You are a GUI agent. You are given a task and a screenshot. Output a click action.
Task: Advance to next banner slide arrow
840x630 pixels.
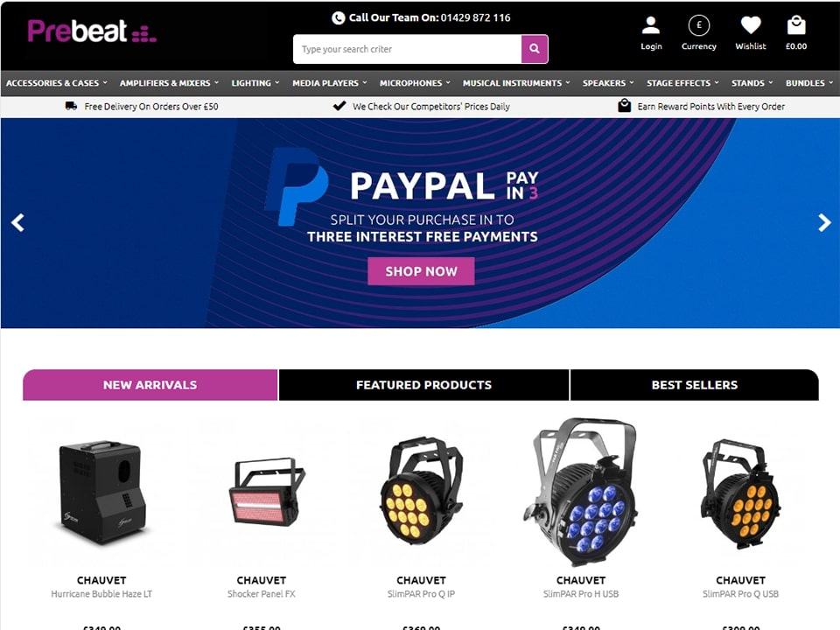click(824, 222)
